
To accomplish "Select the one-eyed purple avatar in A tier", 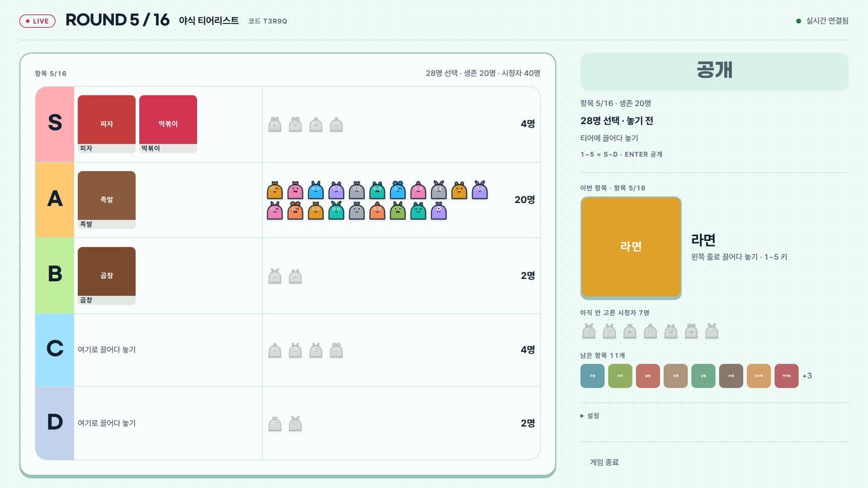I will (439, 210).
